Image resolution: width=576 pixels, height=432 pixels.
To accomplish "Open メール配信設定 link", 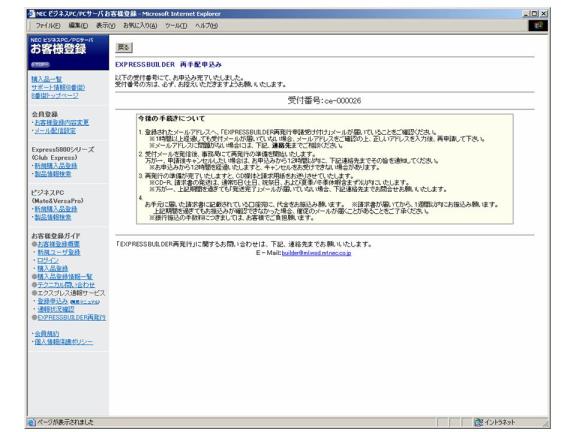I will 55,131.
